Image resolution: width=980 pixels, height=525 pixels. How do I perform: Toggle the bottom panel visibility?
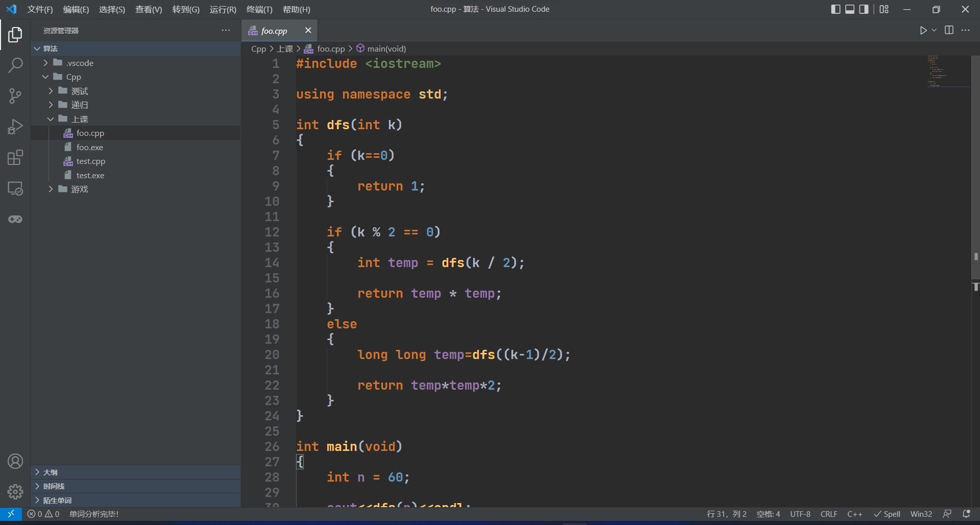click(x=849, y=9)
